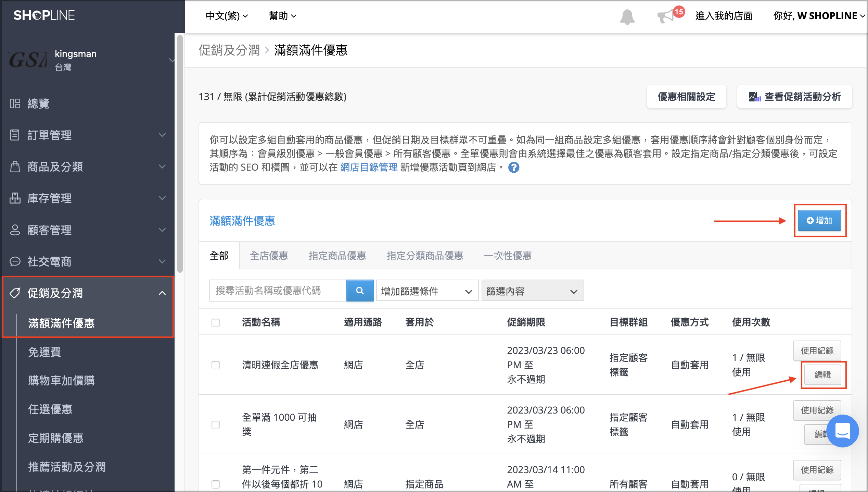Open 滿額滿件優惠 sidebar item
This screenshot has height=492, width=868.
coord(61,323)
